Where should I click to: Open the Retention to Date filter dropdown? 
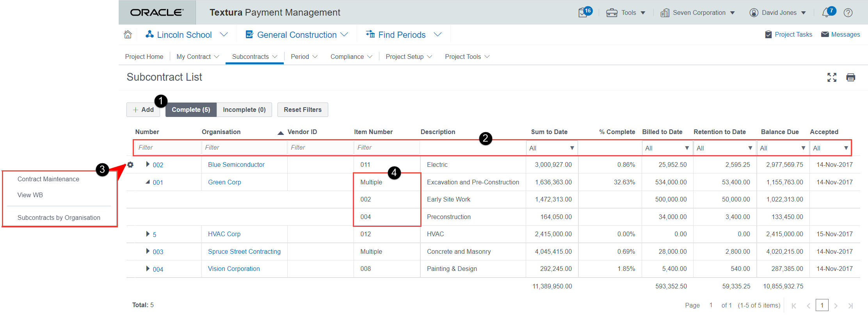pyautogui.click(x=724, y=148)
